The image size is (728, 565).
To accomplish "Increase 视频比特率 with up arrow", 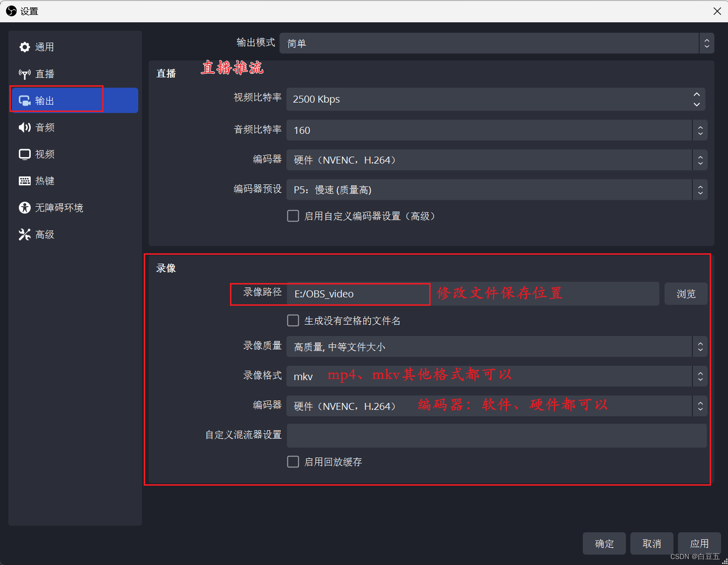I will click(697, 94).
